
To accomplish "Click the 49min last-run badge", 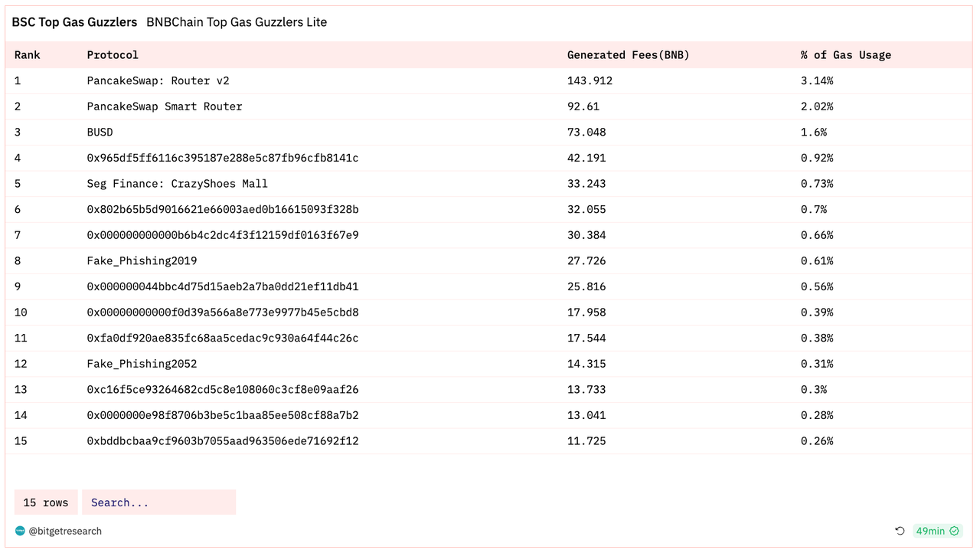I will click(938, 531).
